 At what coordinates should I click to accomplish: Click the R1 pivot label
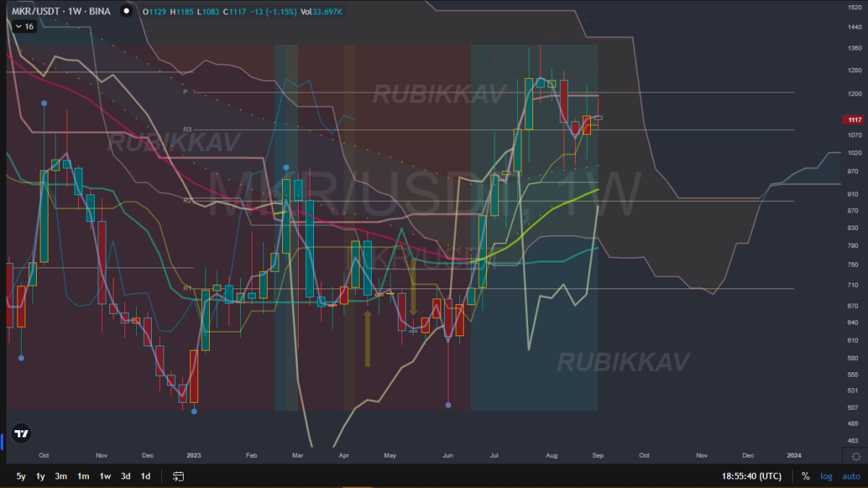coord(187,288)
